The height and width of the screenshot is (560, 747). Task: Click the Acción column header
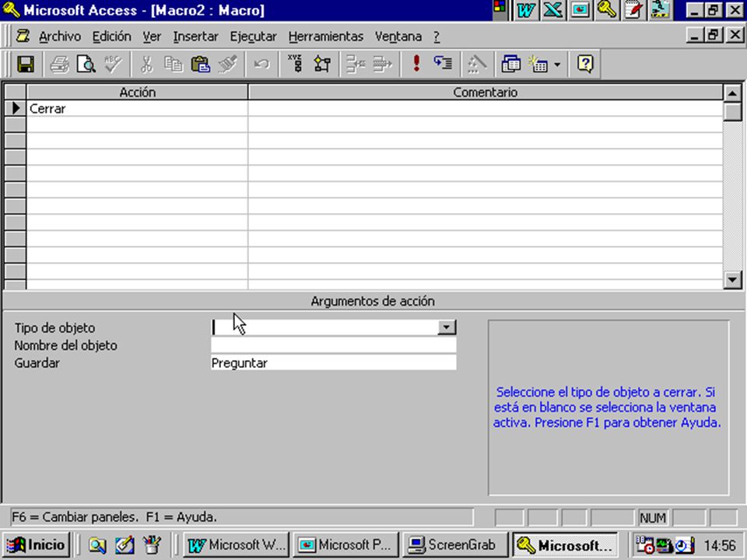137,93
